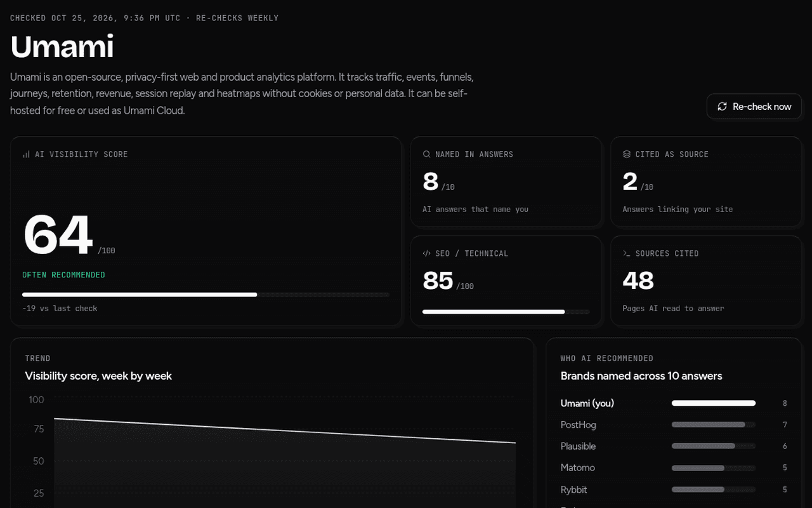
Task: Click the 85 SEO score value
Action: pyautogui.click(x=438, y=281)
